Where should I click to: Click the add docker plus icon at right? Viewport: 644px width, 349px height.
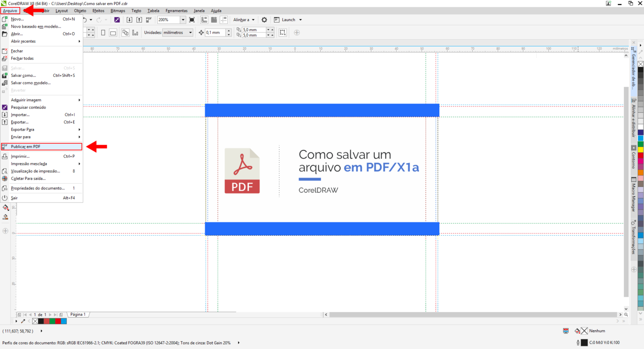(633, 269)
